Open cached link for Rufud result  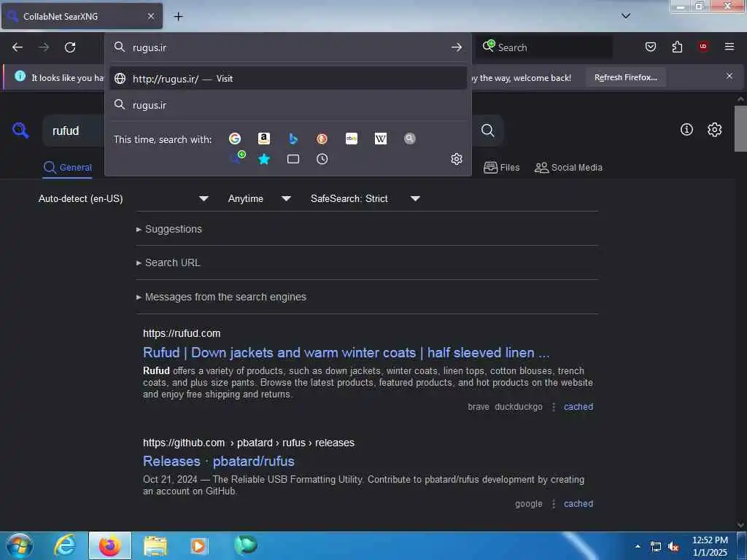click(578, 407)
